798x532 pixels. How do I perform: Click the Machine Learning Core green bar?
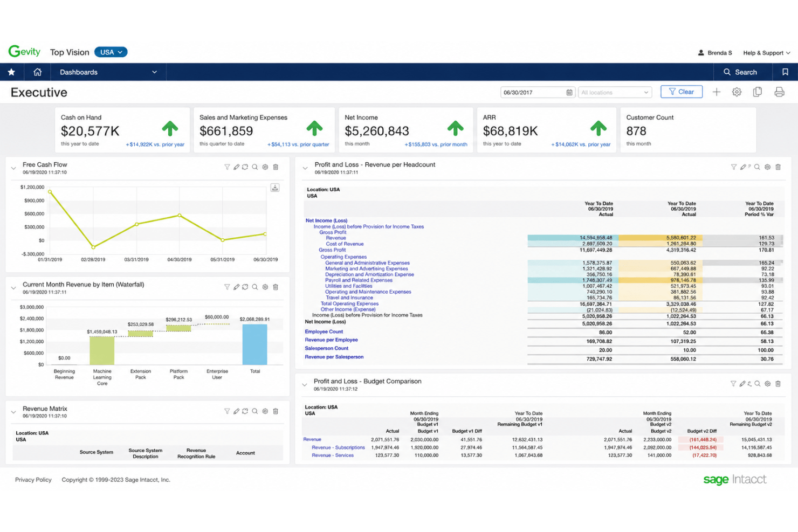coord(102,350)
